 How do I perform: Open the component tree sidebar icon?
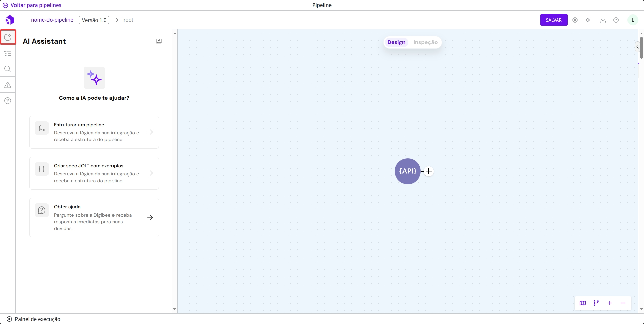click(8, 53)
